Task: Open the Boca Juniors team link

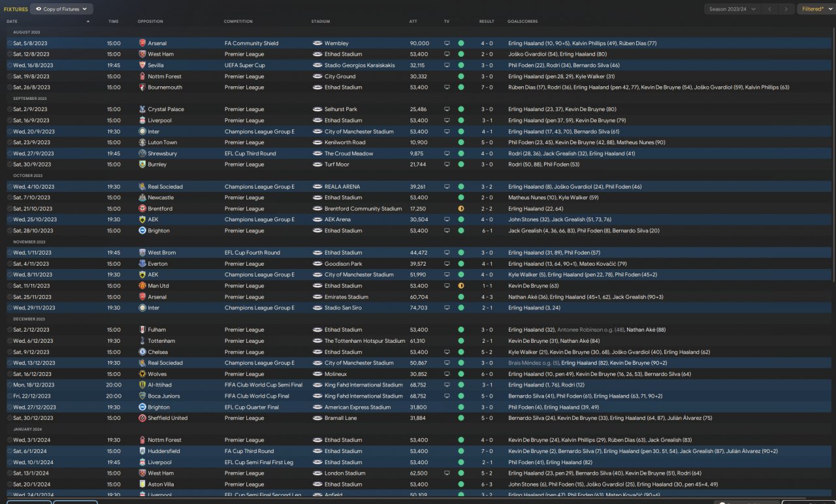Action: (x=163, y=396)
